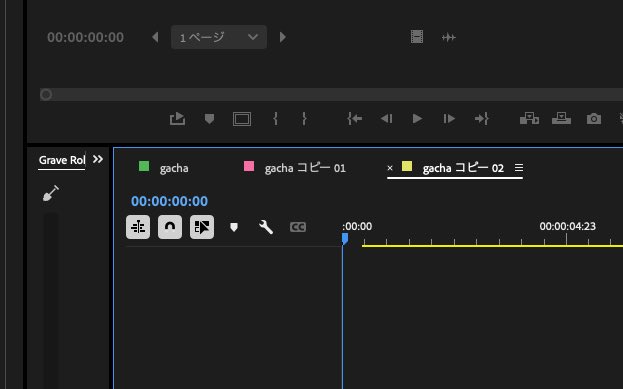Click the audio only waveform icon

click(449, 37)
